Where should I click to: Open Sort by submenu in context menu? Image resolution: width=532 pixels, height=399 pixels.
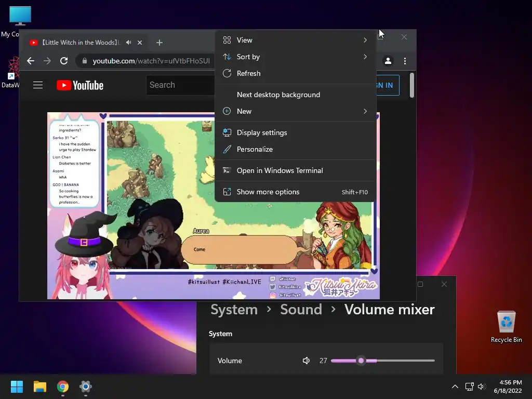tap(295, 57)
